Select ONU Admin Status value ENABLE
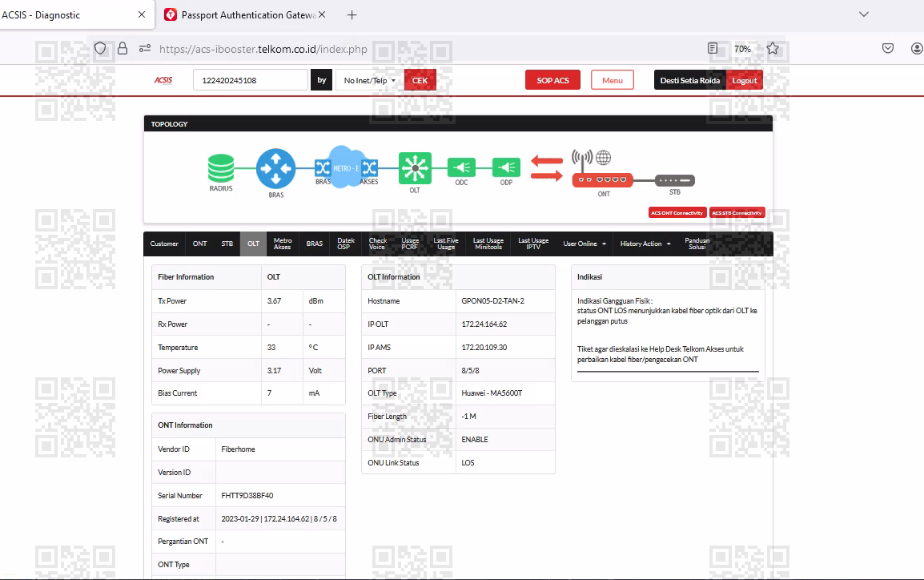 coord(475,440)
